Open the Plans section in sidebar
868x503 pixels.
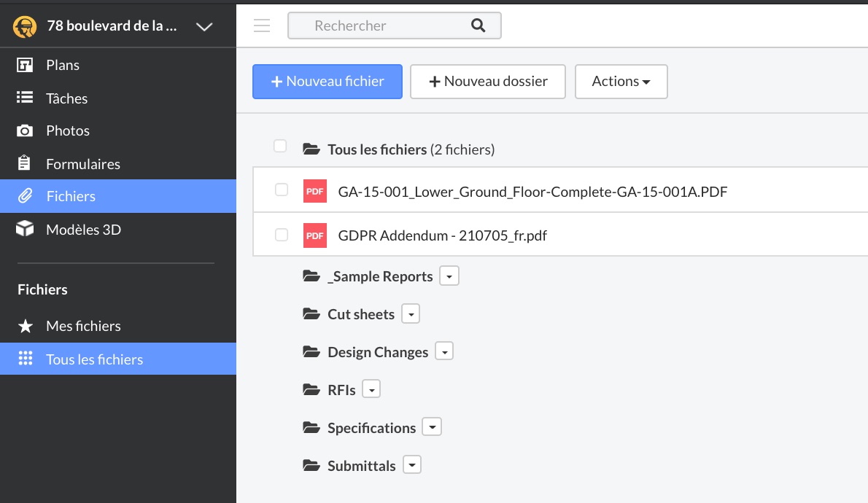[x=63, y=66]
